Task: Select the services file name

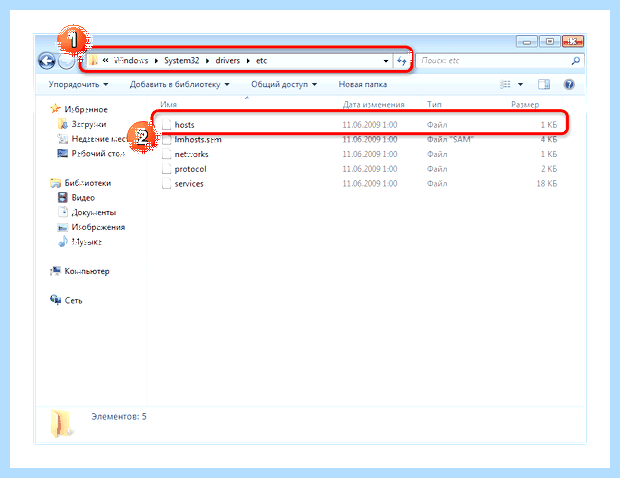Action: pyautogui.click(x=189, y=183)
